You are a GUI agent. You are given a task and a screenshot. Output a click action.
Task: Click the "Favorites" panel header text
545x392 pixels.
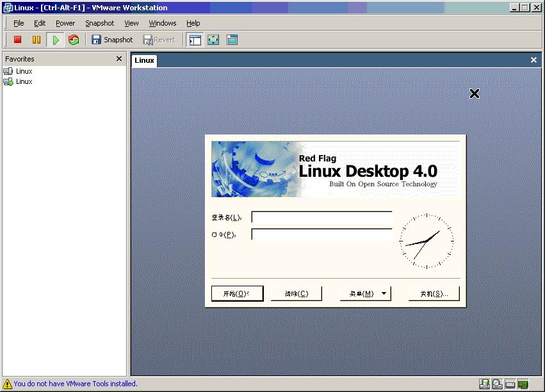coord(20,59)
